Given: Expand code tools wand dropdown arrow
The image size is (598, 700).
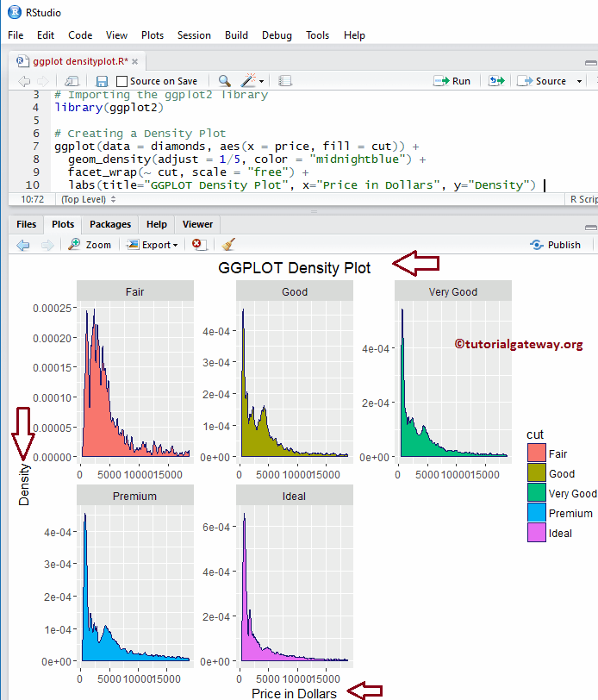Looking at the screenshot, I should pyautogui.click(x=261, y=81).
